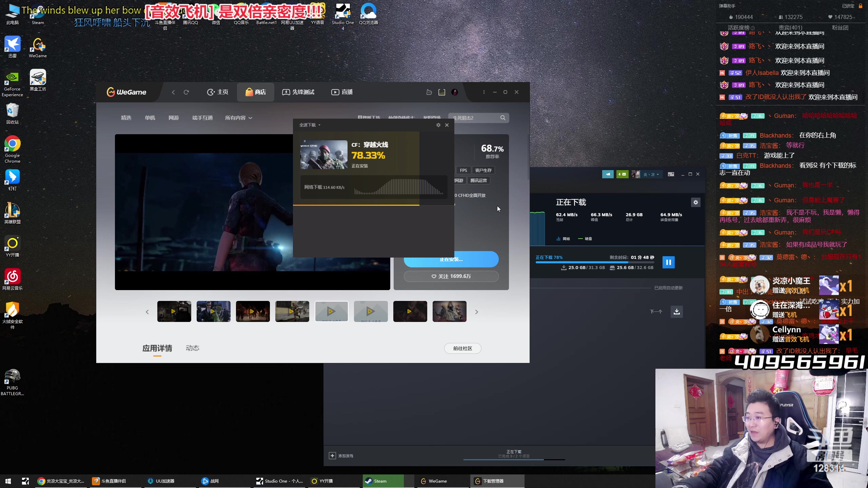868x488 pixels.
Task: Open Steam download settings gear
Action: 696,202
